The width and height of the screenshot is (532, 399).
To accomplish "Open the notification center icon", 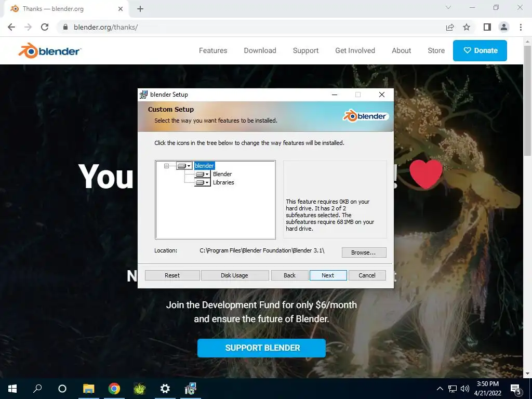I will (516, 389).
